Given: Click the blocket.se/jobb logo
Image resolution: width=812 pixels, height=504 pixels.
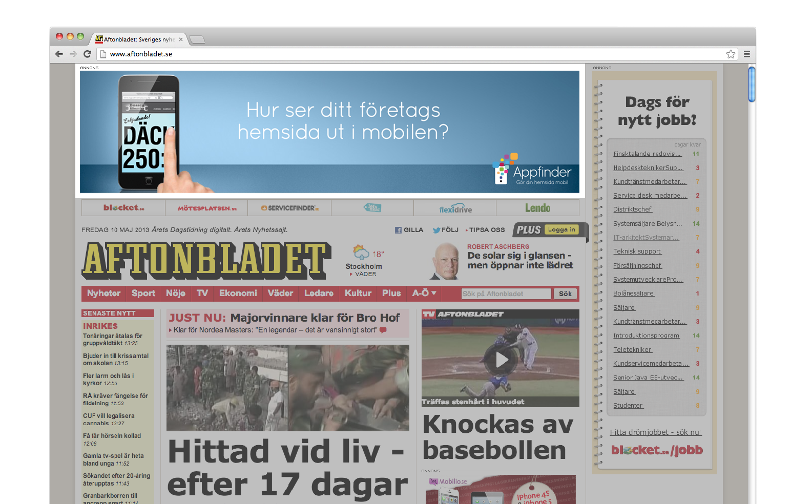Looking at the screenshot, I should tap(657, 450).
